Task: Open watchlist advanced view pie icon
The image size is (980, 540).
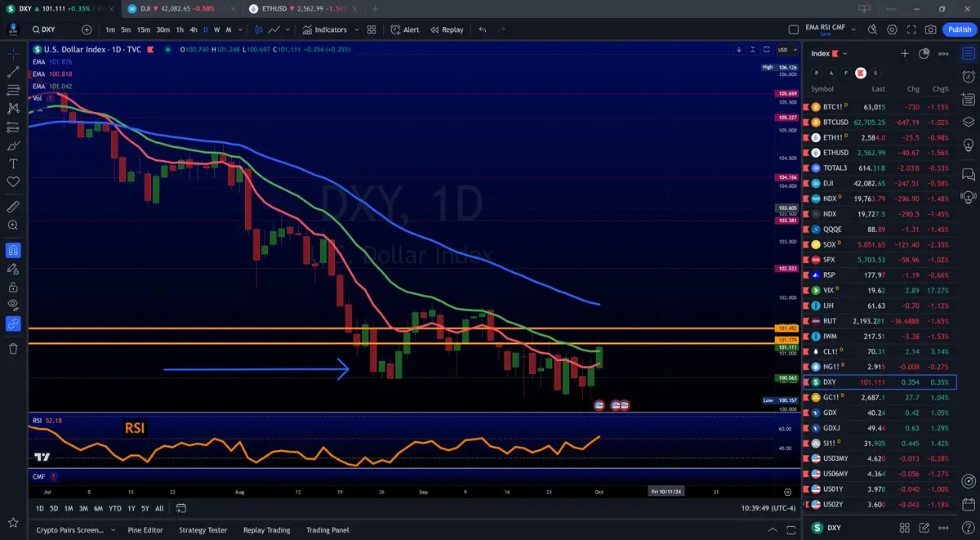Action: [x=924, y=53]
